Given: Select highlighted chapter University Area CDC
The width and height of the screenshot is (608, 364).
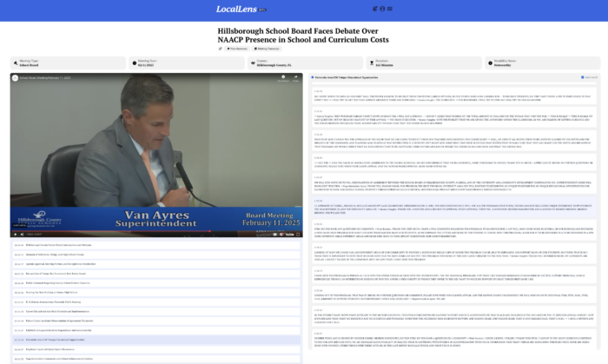Looking at the screenshot, I should [x=156, y=340].
